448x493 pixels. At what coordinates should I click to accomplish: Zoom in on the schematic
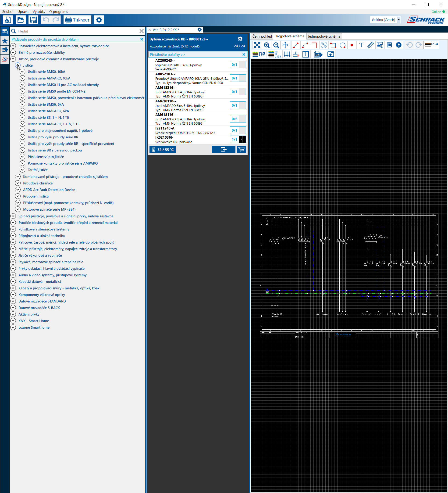(x=267, y=45)
